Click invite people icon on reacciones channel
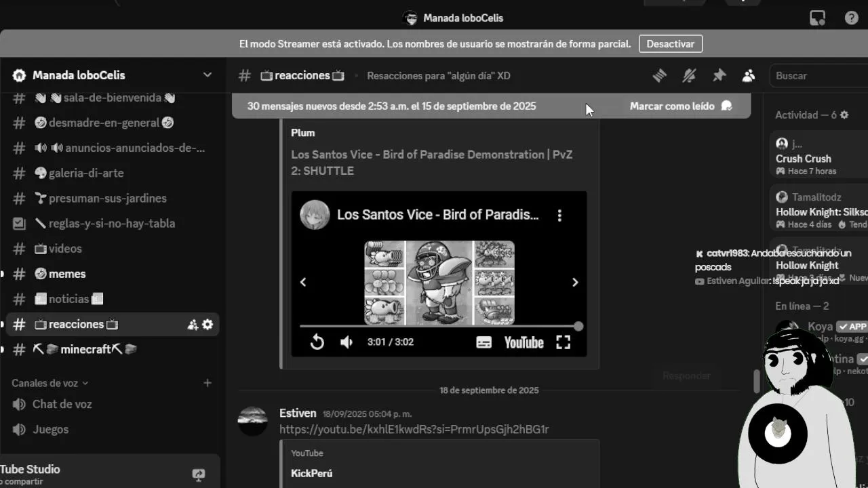Screen dimensions: 868x488 pyautogui.click(x=193, y=325)
